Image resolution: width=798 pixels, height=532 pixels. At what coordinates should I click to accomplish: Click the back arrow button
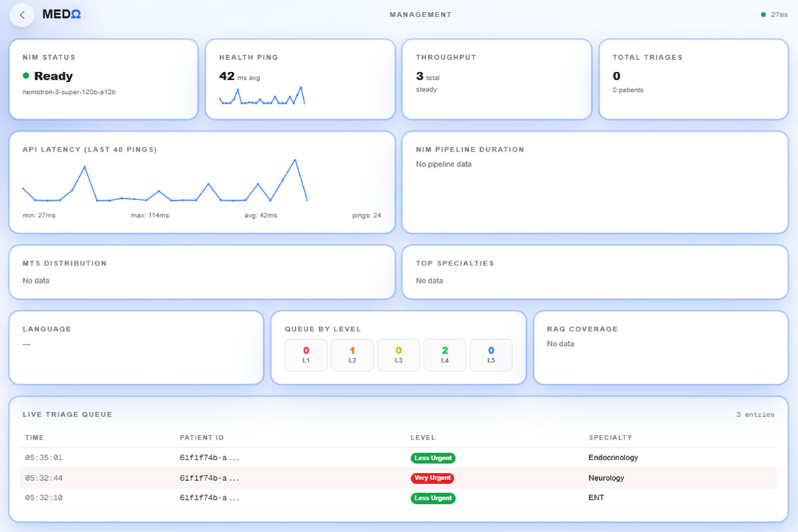(22, 15)
